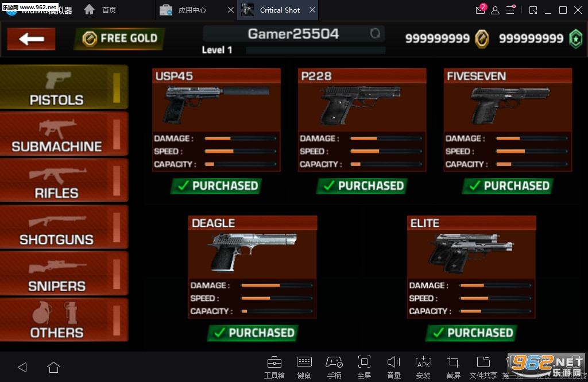Click the Gamer25504 player name field
588x382 pixels.
[294, 34]
